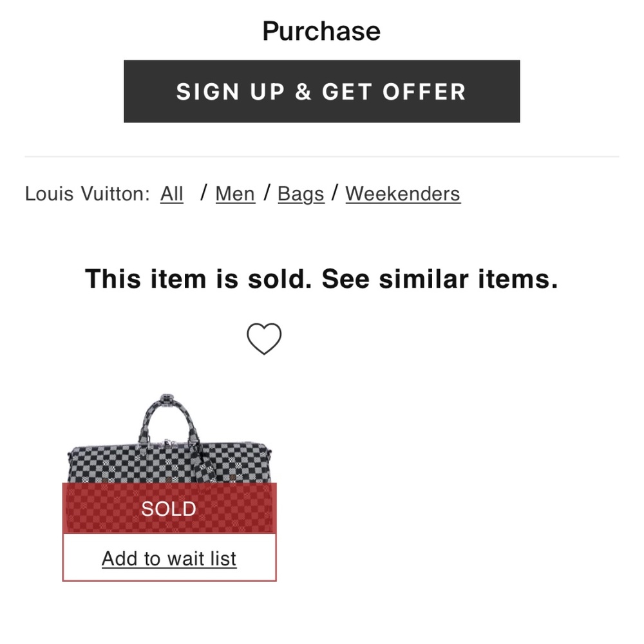Click the slash between Men and Bags
This screenshot has height=644, width=644.
click(x=267, y=193)
